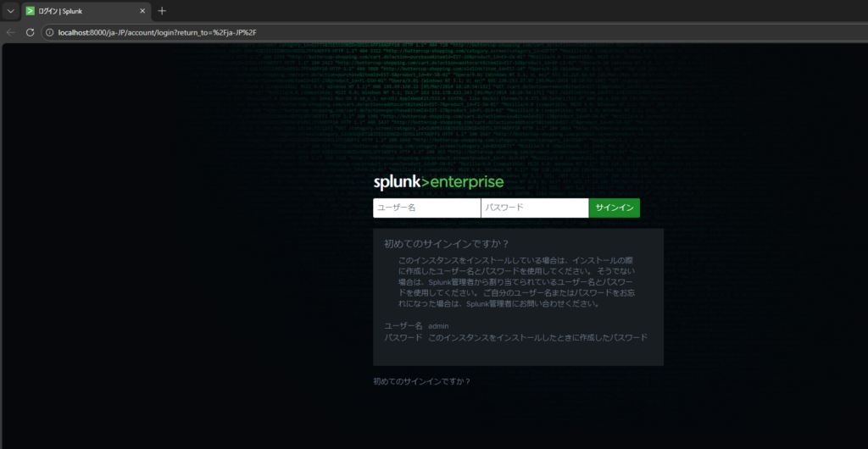Open the tab search dropdown chevron
The width and height of the screenshot is (868, 449).
click(x=10, y=11)
